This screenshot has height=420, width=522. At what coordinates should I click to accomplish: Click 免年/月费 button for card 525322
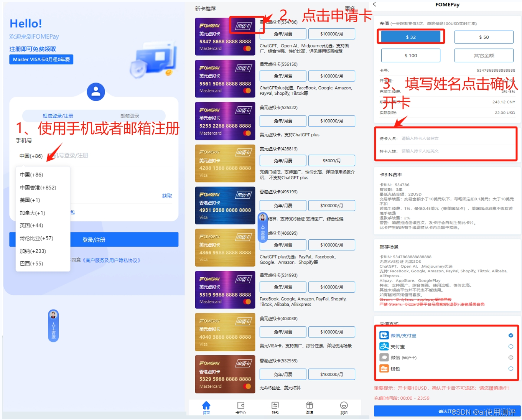pos(283,121)
